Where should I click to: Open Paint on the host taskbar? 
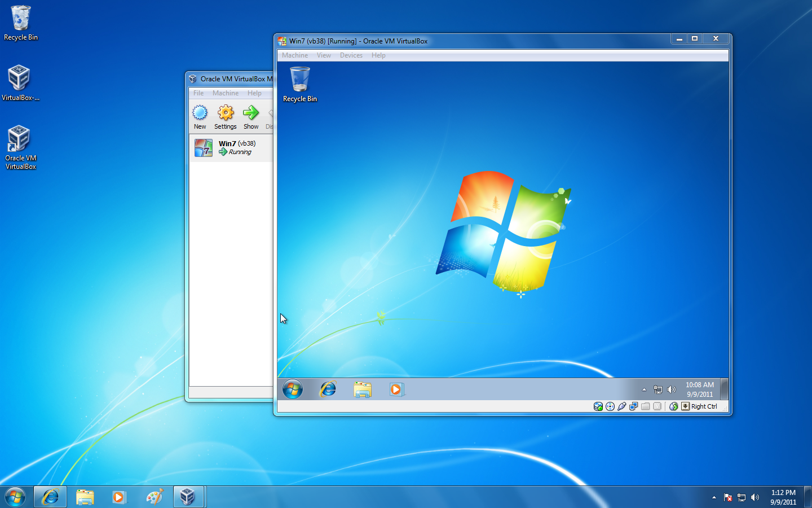(x=154, y=497)
